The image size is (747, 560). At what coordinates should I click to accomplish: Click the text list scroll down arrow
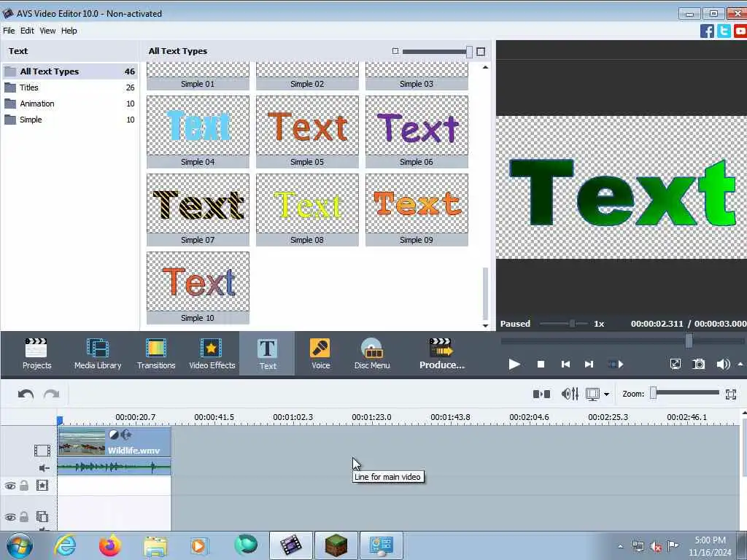[x=485, y=326]
